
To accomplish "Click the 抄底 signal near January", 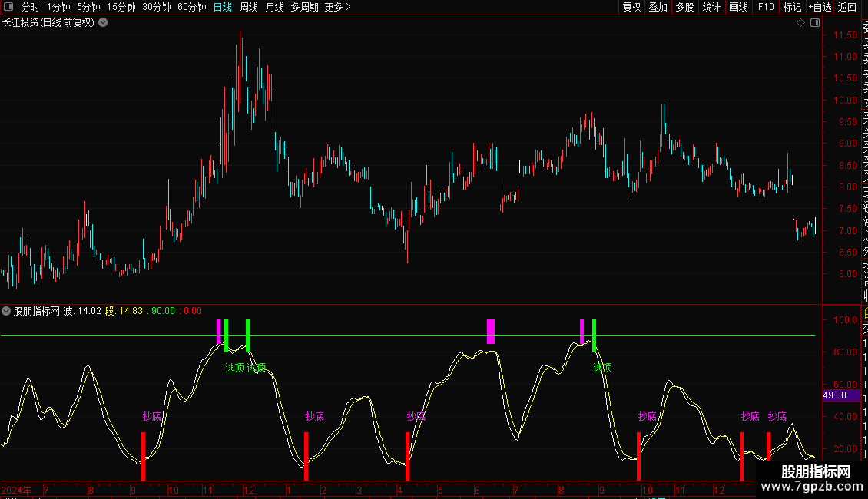I will point(315,416).
